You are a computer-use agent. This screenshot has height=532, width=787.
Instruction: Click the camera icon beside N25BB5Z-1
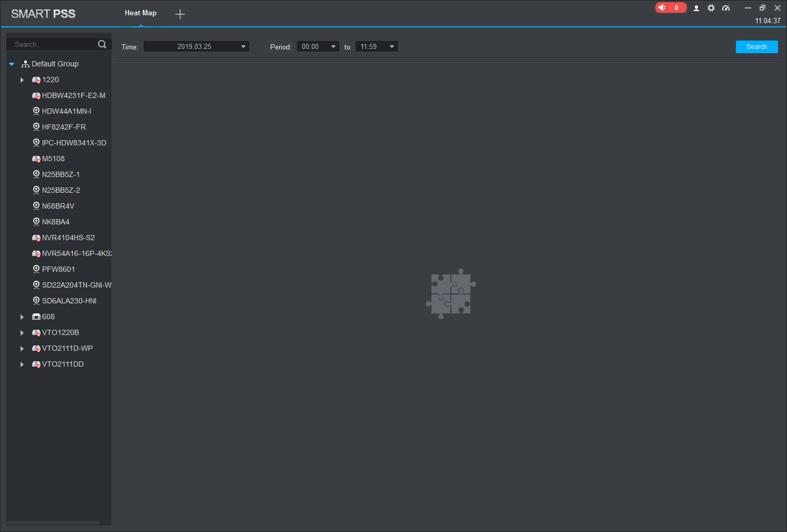point(36,174)
